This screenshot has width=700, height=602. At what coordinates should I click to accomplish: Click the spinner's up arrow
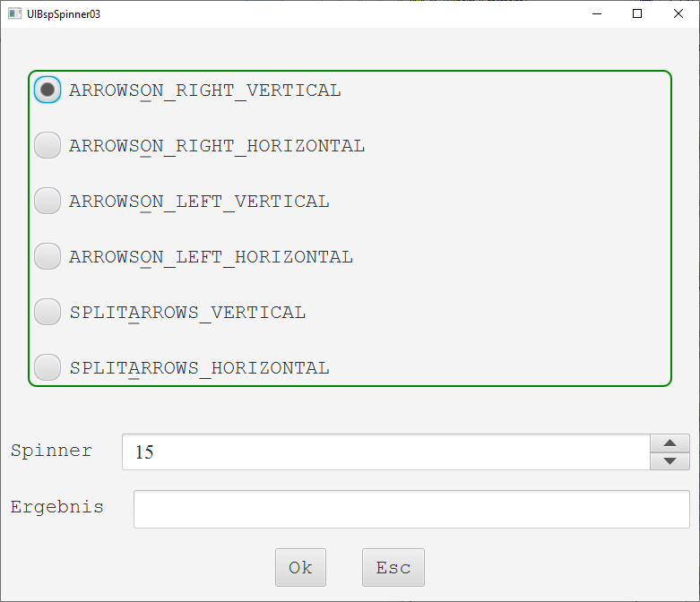pos(670,443)
